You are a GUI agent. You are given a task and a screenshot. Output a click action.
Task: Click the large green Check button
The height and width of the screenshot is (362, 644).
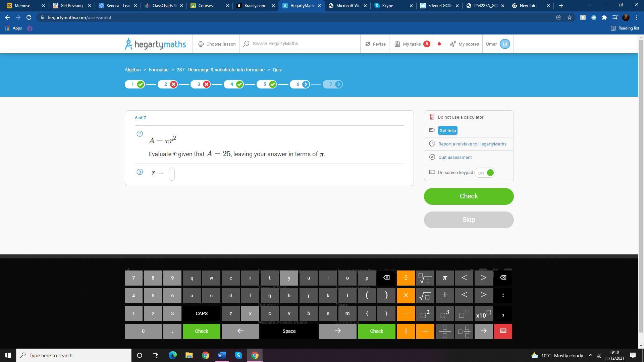(x=469, y=196)
